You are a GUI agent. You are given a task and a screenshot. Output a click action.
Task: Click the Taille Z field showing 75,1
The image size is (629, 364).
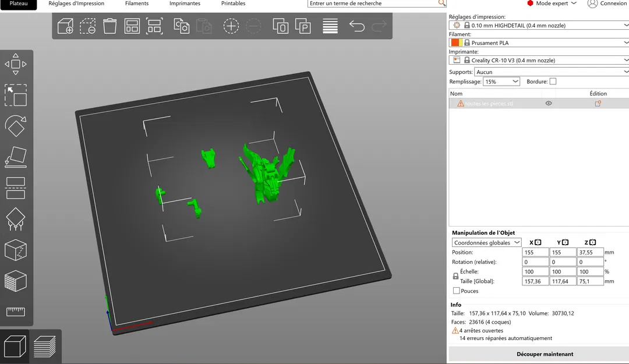(590, 281)
